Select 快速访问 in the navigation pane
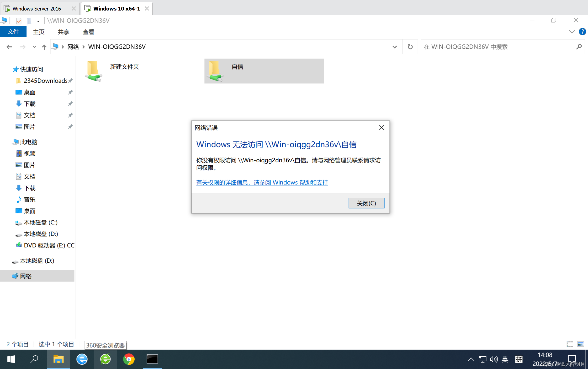Screen dimensions: 588x369 [31, 69]
